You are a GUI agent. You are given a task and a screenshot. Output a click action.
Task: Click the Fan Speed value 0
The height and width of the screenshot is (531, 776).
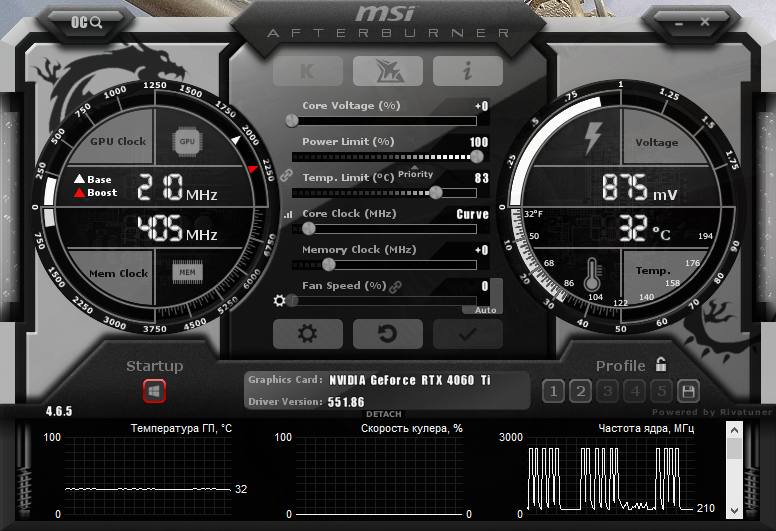point(485,286)
